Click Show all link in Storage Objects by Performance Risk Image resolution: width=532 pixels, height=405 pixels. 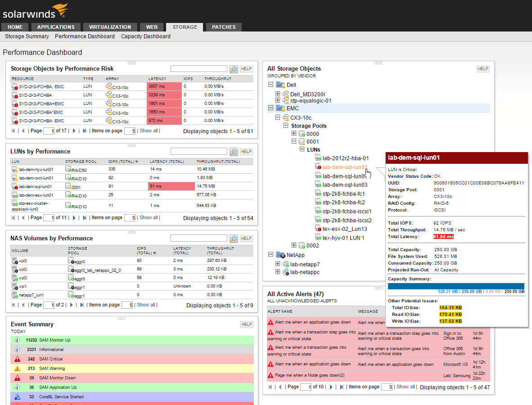coord(149,130)
